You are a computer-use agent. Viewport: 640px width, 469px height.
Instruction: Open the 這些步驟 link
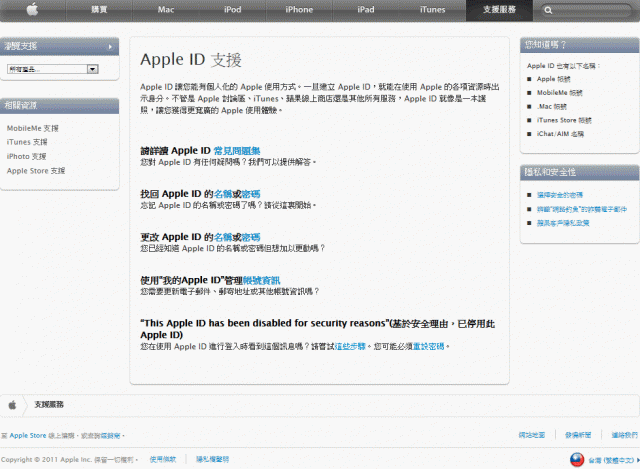pos(350,346)
